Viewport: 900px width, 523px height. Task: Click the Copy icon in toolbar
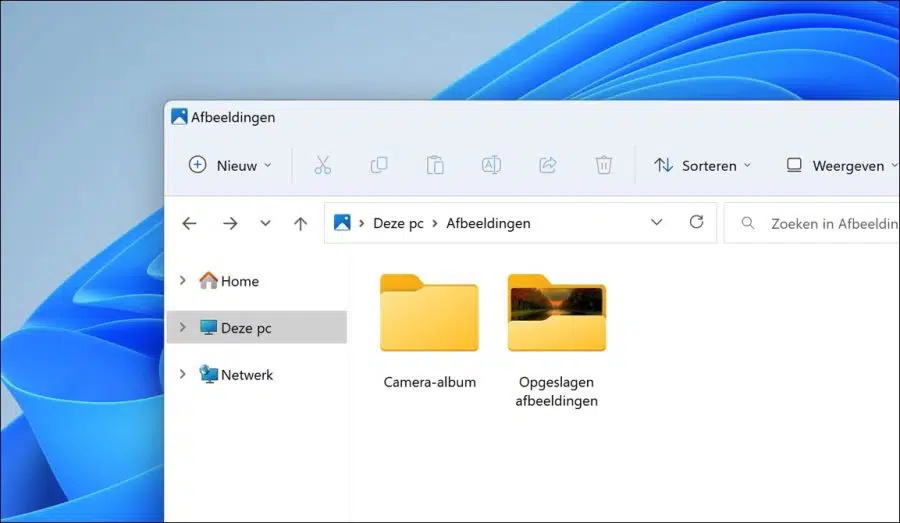click(379, 165)
